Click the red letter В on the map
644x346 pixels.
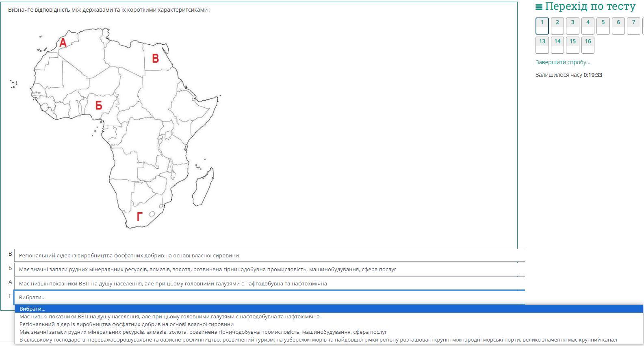[x=155, y=59]
